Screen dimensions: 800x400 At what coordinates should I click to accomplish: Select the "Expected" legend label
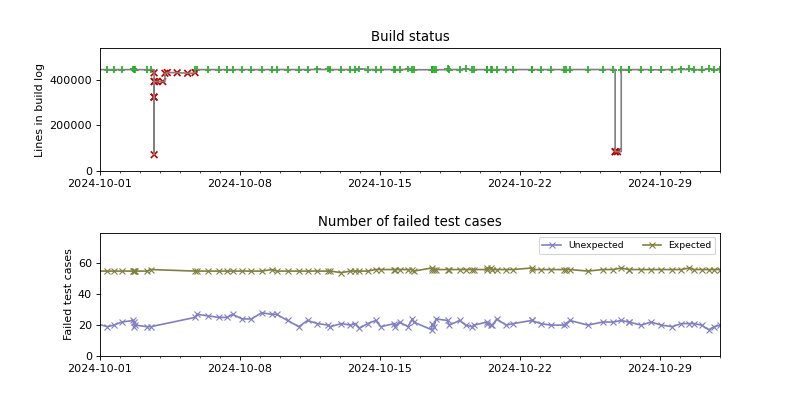coord(689,245)
